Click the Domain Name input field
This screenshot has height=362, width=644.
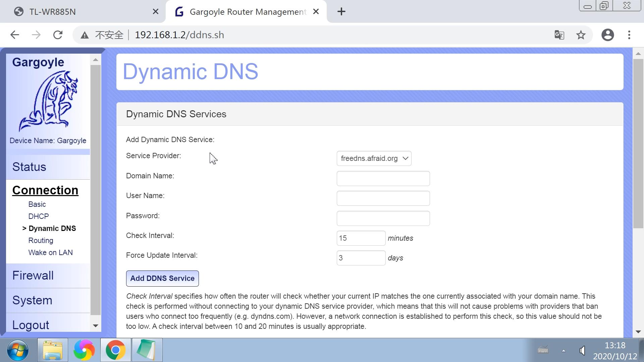point(383,178)
